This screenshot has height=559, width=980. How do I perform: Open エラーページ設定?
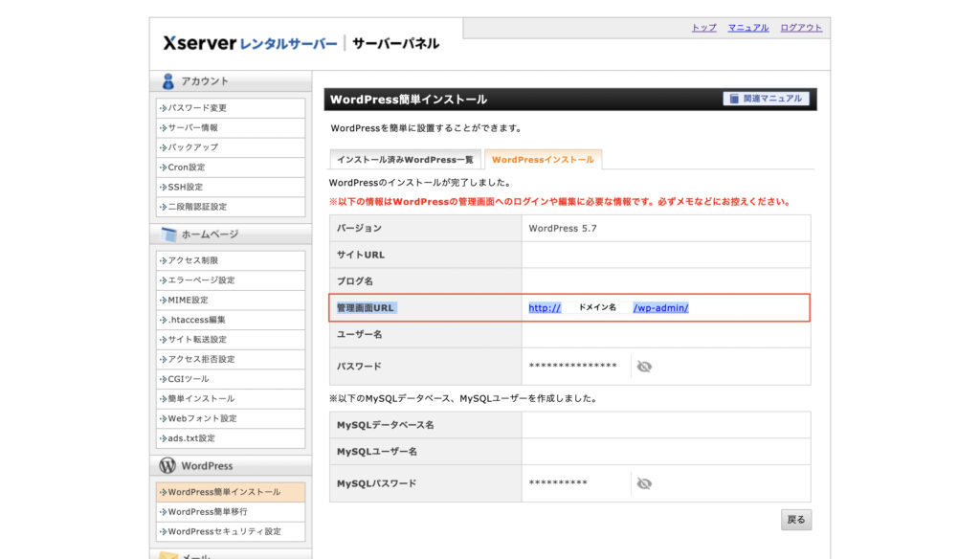(x=230, y=280)
